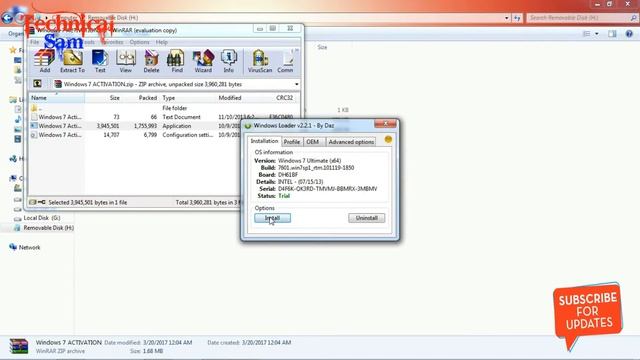
Task: Switch to the OEM tab
Action: [x=313, y=142]
